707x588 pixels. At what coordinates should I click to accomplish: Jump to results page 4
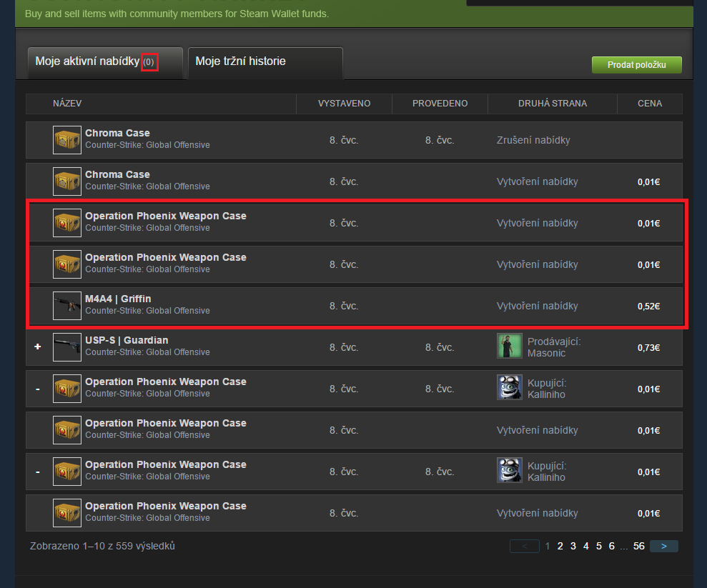(585, 546)
